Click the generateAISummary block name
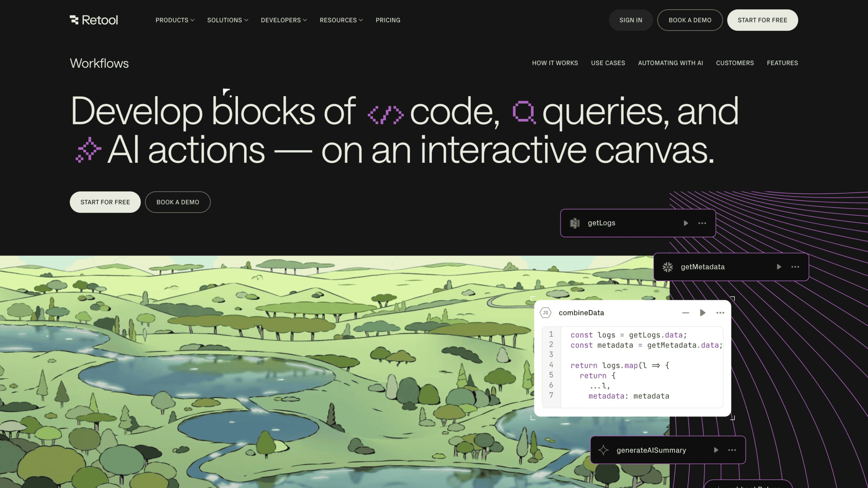This screenshot has height=488, width=868. [x=651, y=450]
